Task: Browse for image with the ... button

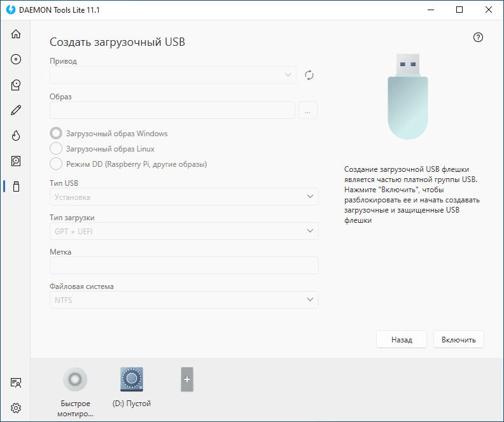Action: click(x=307, y=110)
